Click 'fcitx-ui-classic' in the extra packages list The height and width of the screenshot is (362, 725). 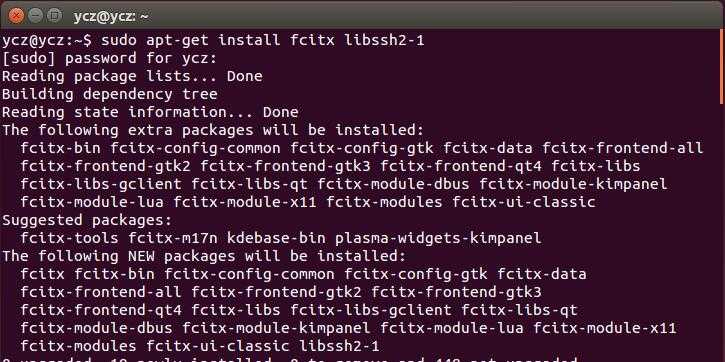tap(524, 202)
